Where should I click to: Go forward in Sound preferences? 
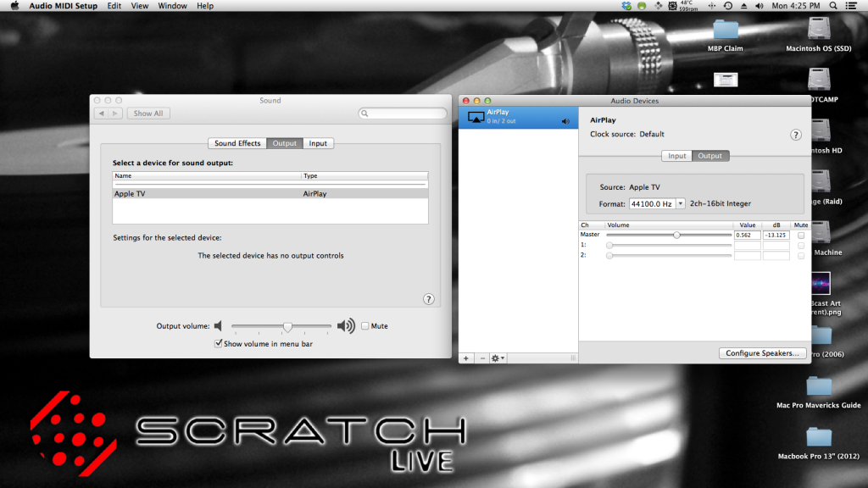tap(115, 114)
